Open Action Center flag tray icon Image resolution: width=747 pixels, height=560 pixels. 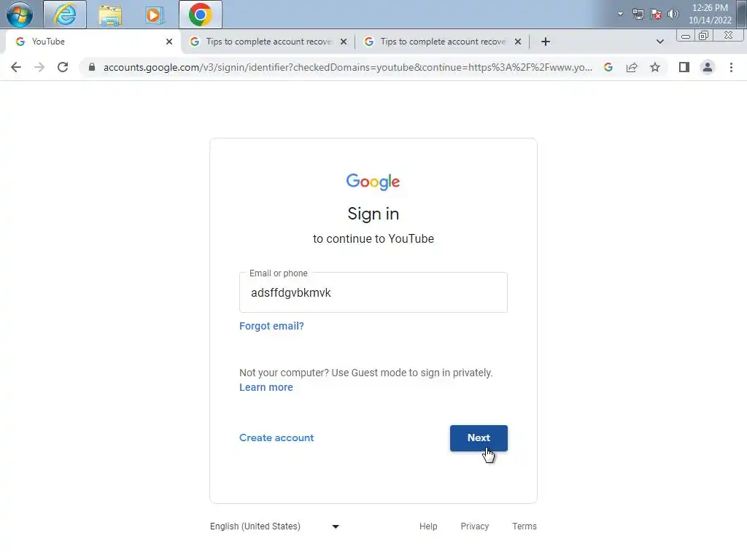point(656,14)
